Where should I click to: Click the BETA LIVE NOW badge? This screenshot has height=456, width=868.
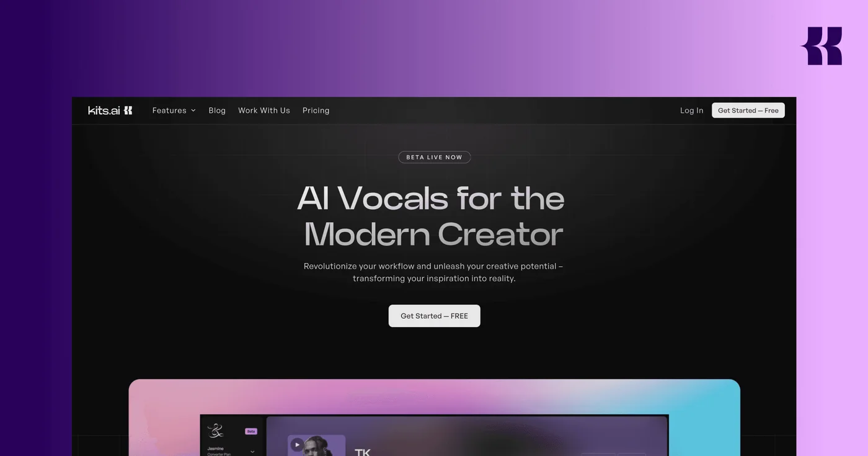click(x=434, y=157)
